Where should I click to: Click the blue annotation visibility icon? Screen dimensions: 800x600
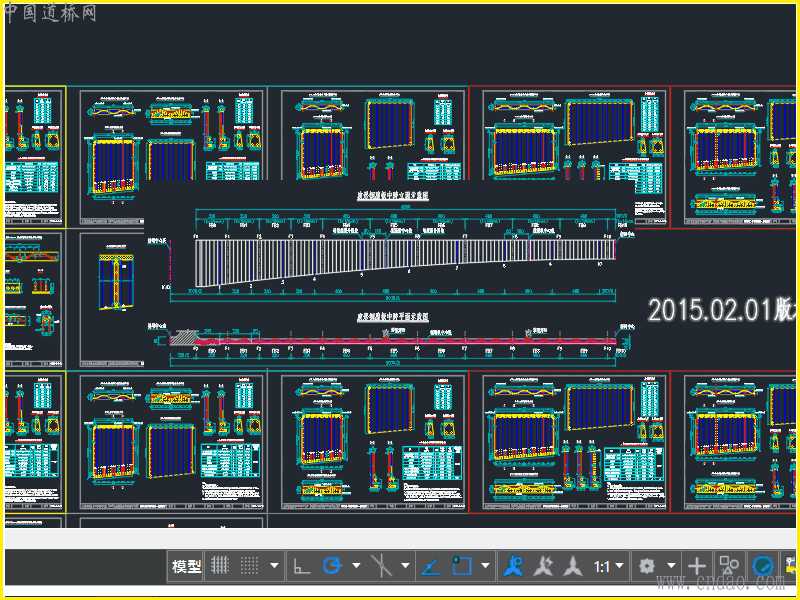tap(513, 567)
